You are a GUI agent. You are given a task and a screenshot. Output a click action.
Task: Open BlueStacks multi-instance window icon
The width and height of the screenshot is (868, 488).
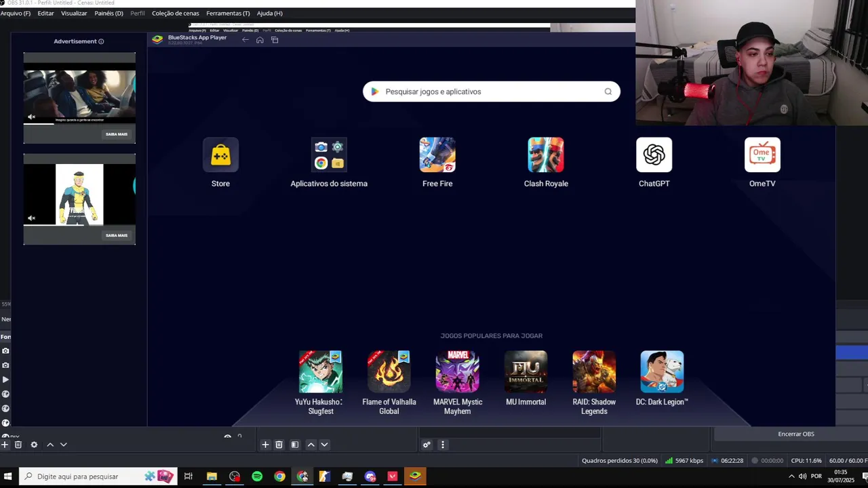(275, 40)
